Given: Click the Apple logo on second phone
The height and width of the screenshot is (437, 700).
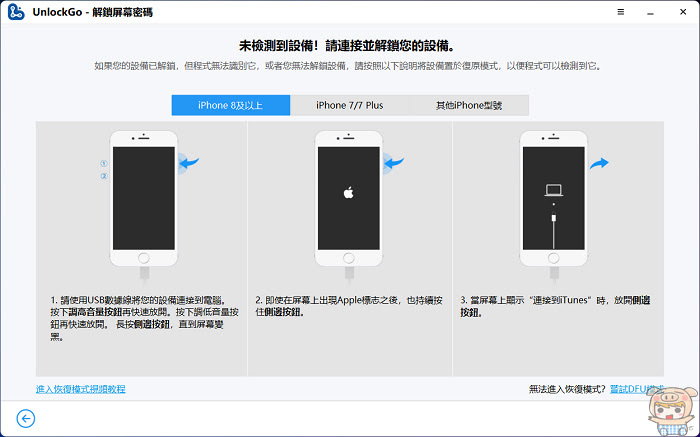Looking at the screenshot, I should (349, 193).
